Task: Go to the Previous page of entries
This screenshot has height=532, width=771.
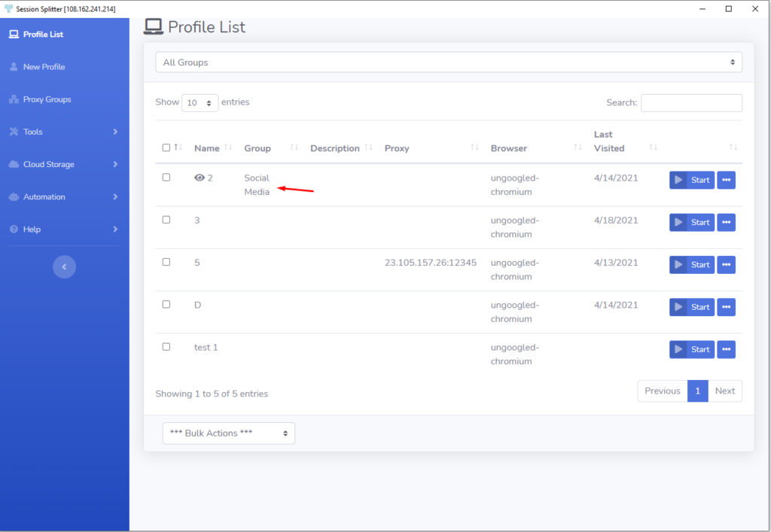Action: [x=663, y=391]
